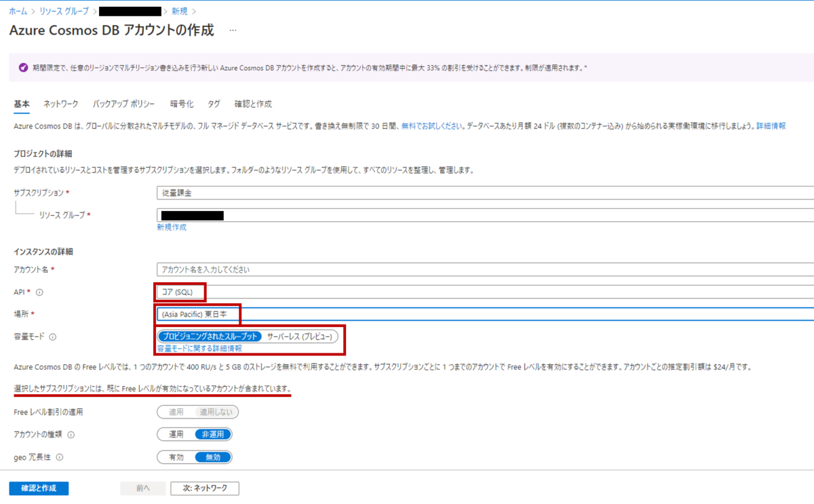This screenshot has height=504, width=814.
Task: Open 容量モードに関する詳細情報 link
Action: click(199, 348)
